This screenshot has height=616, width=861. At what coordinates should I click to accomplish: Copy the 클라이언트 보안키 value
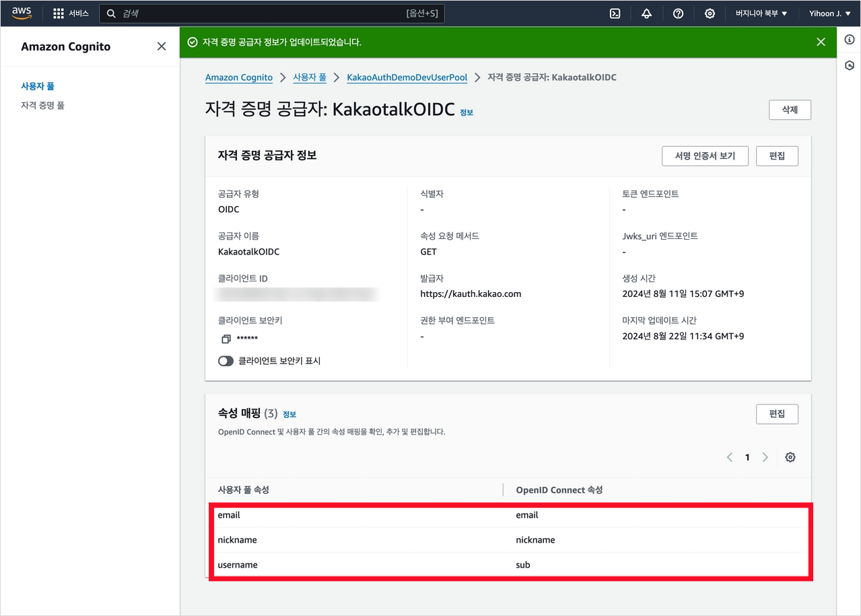tap(226, 339)
